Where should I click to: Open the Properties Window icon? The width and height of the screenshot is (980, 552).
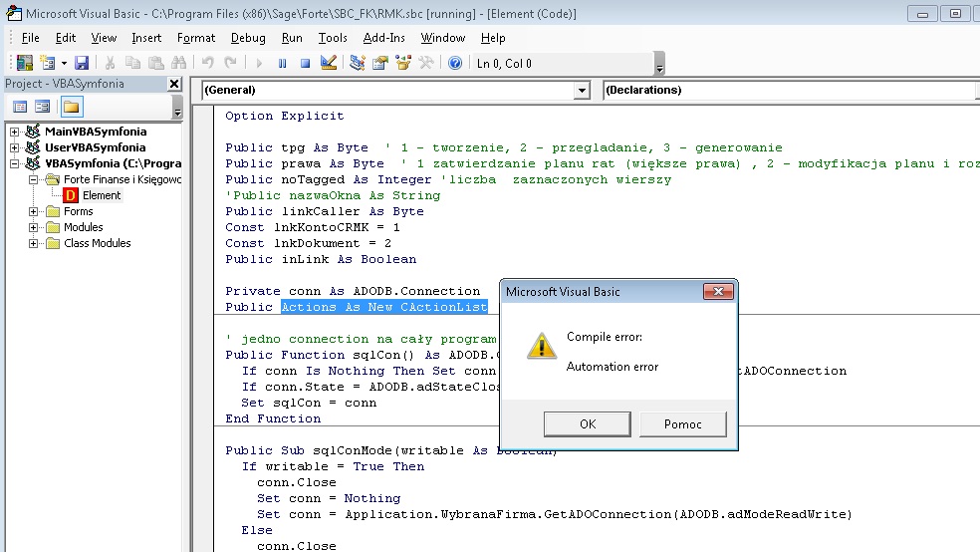click(380, 63)
